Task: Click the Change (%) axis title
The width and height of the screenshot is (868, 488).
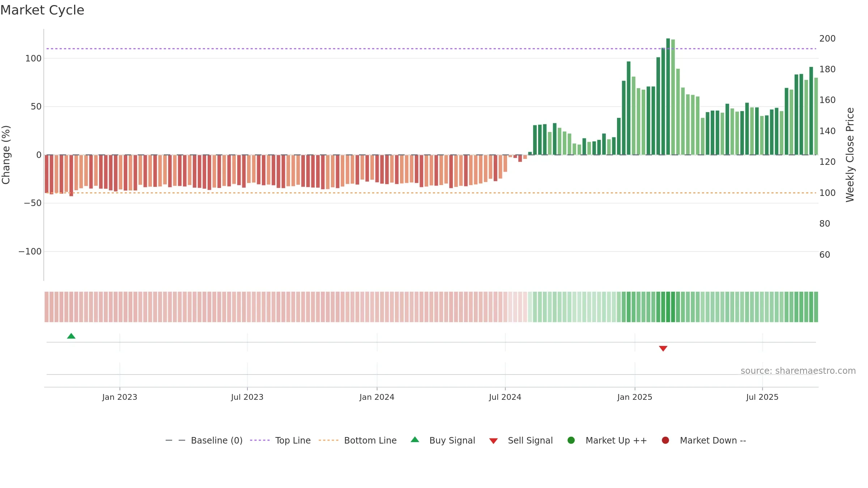Action: pyautogui.click(x=6, y=155)
